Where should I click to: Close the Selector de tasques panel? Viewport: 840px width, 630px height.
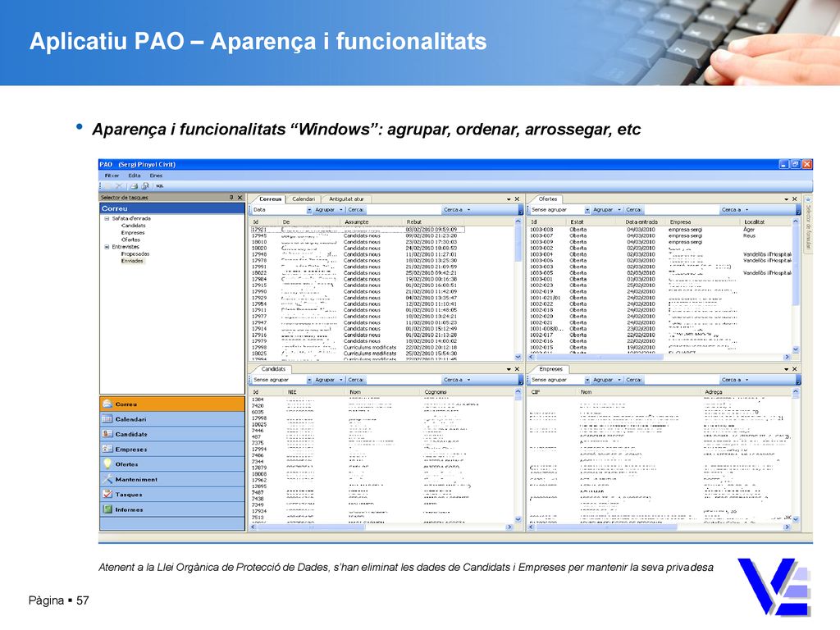coord(240,198)
